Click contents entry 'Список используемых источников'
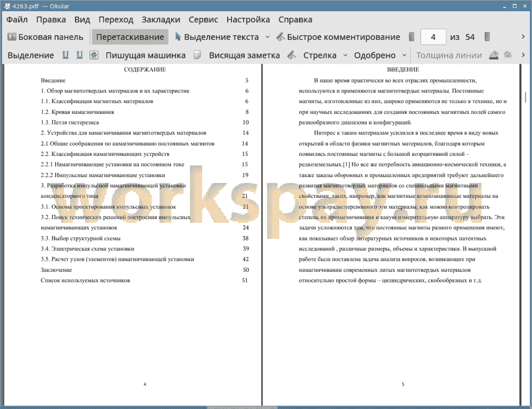Screen dimensions: 532x409 coord(86,280)
